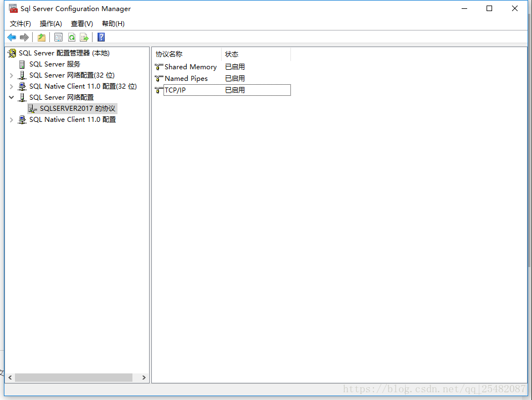Click the SQL Server 服务 node icon
This screenshot has height=400, width=532.
point(22,64)
